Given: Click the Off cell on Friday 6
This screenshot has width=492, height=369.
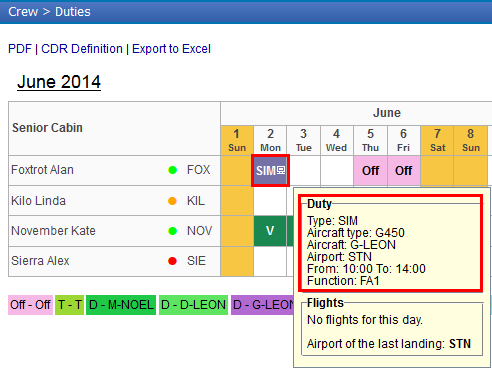Looking at the screenshot, I should (x=404, y=171).
